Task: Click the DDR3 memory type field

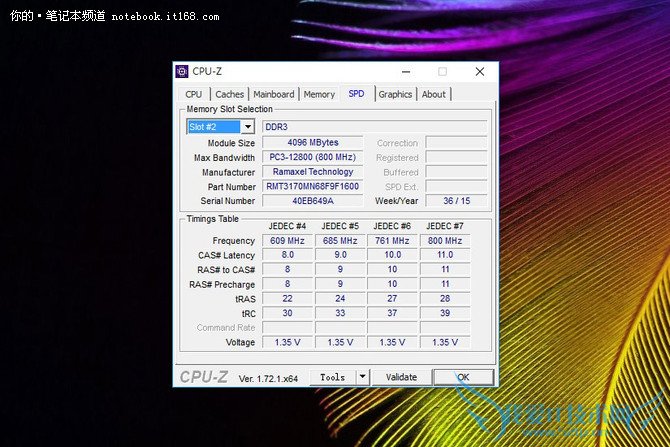Action: coord(374,127)
